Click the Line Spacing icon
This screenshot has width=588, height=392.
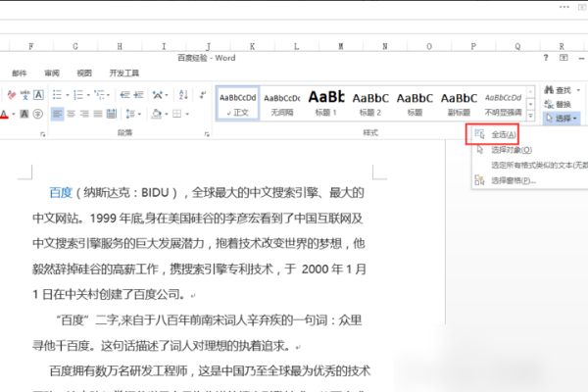click(x=130, y=114)
